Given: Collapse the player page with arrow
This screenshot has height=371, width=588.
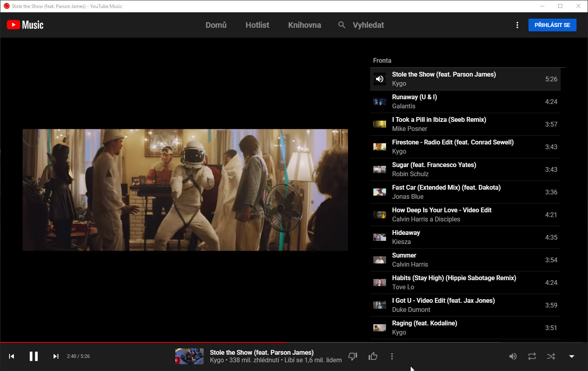Looking at the screenshot, I should click(x=572, y=356).
